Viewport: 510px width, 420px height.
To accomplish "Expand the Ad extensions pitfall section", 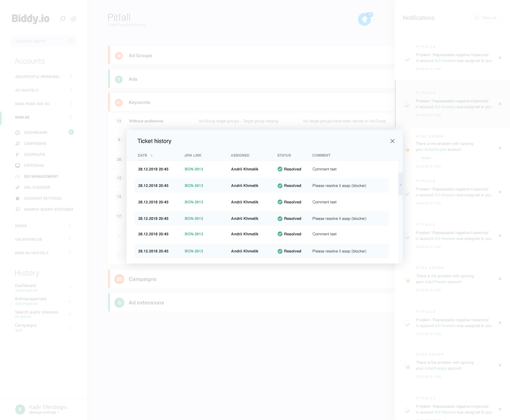I will [251, 302].
